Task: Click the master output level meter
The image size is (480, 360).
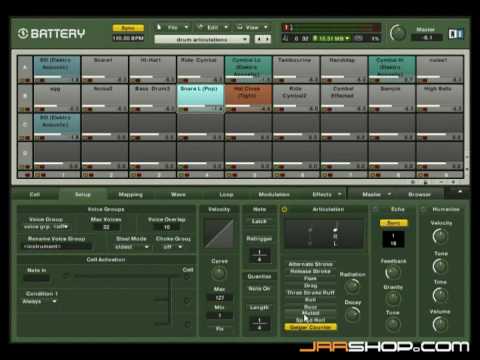Action: (337, 28)
